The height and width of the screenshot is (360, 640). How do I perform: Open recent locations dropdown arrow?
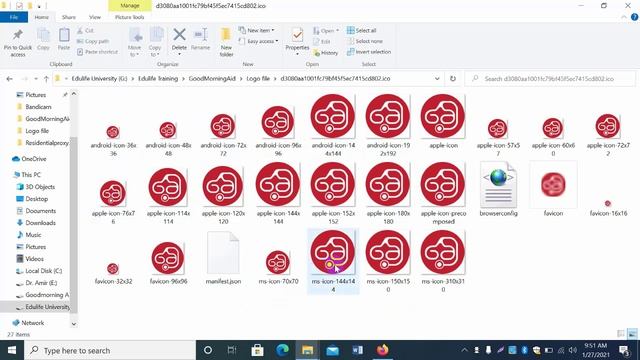[36, 79]
